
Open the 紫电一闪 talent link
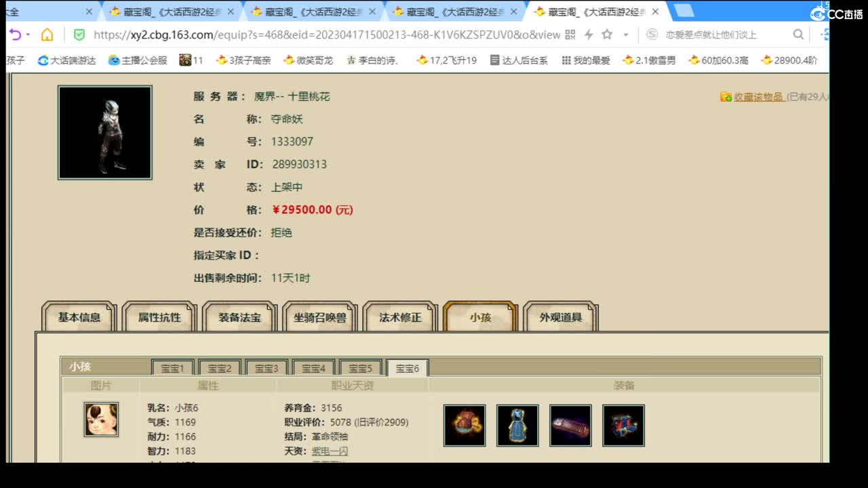click(x=330, y=451)
